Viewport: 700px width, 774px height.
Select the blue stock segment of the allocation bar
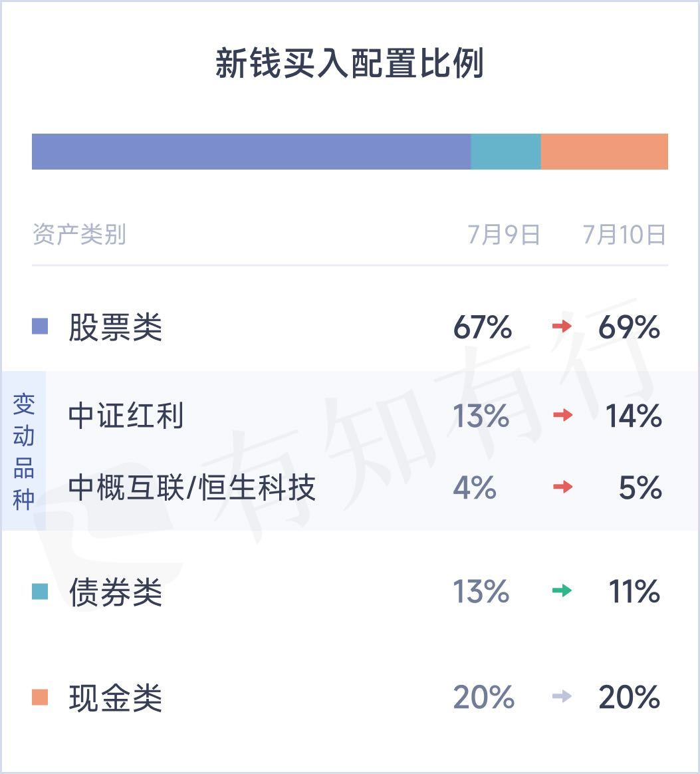click(251, 152)
